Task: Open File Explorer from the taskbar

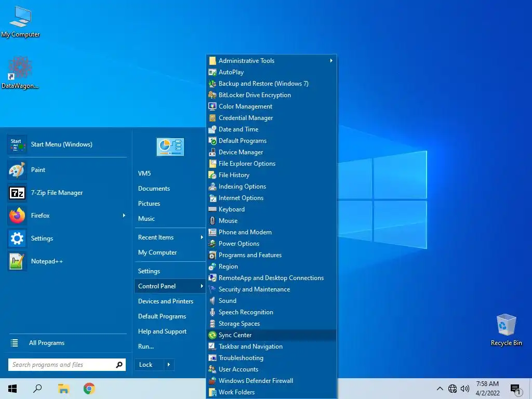Action: tap(63, 389)
